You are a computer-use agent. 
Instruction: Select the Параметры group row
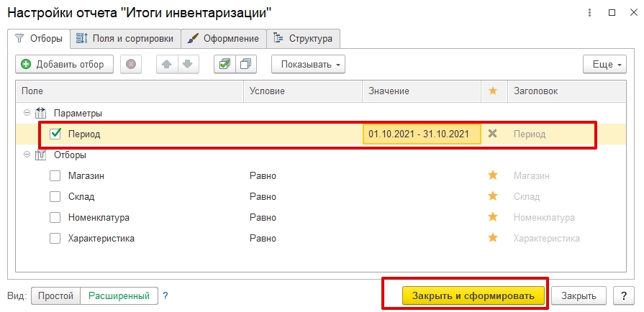coord(321,113)
